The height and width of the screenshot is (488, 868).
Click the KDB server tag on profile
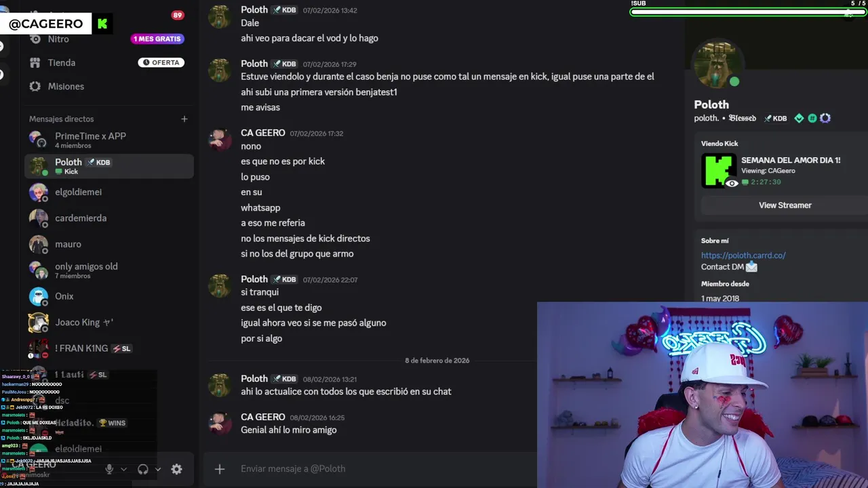(x=776, y=118)
